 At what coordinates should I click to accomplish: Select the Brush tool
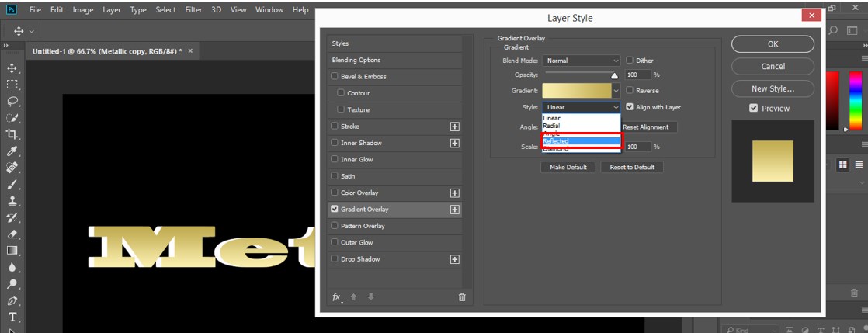tap(12, 184)
